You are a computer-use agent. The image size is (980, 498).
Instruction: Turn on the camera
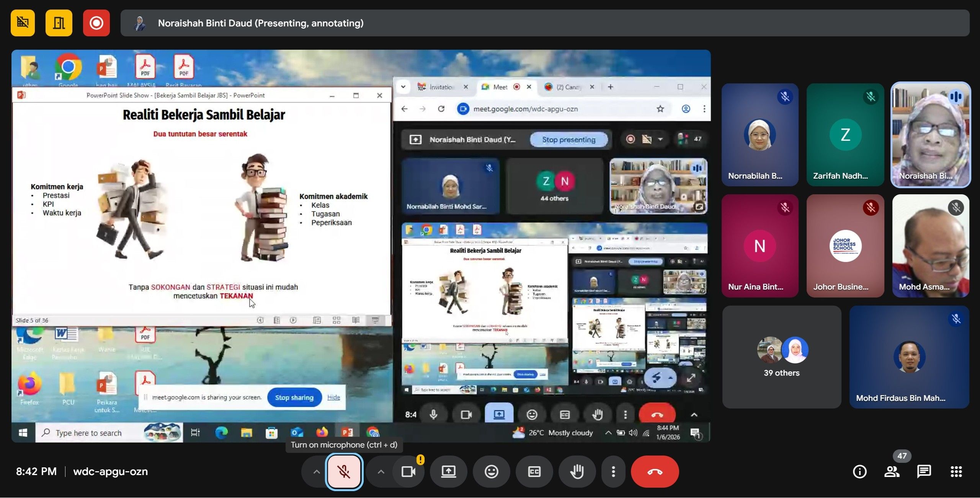pos(408,472)
